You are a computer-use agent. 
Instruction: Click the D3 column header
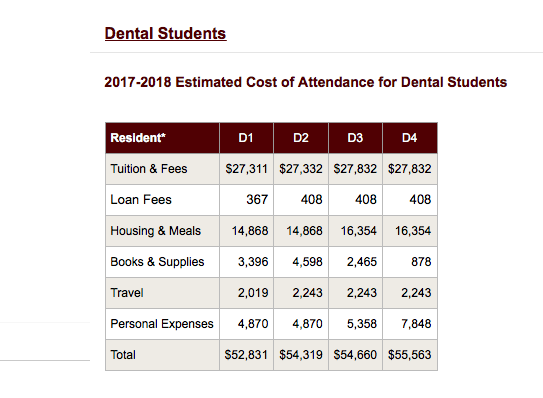(355, 138)
